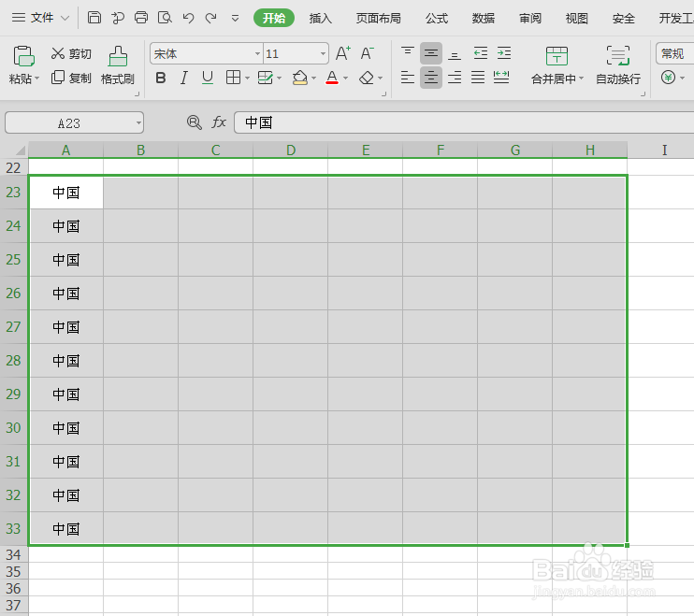
Task: Increase indent icon
Action: (504, 53)
